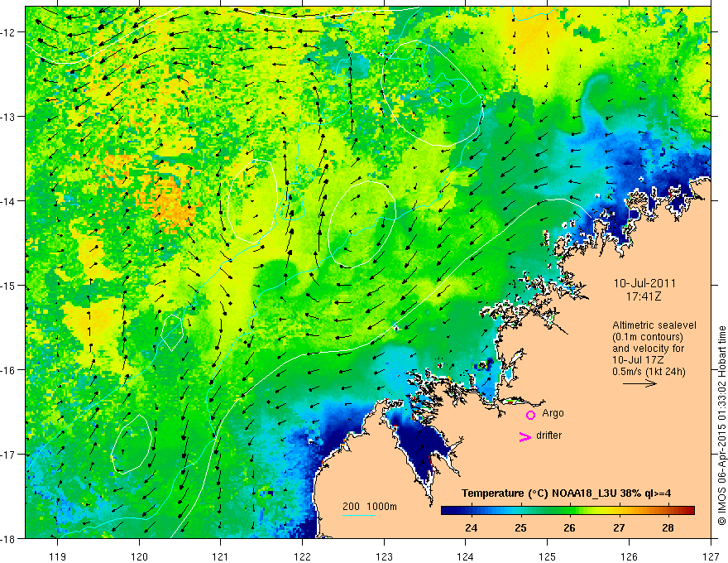
Task: Click the cyan 200 1000m isobath legend line
Action: [359, 515]
